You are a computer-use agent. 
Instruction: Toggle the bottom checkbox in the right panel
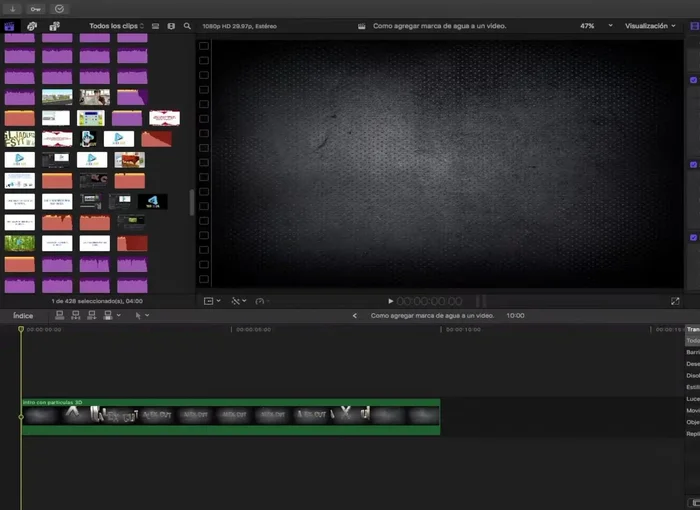[694, 238]
